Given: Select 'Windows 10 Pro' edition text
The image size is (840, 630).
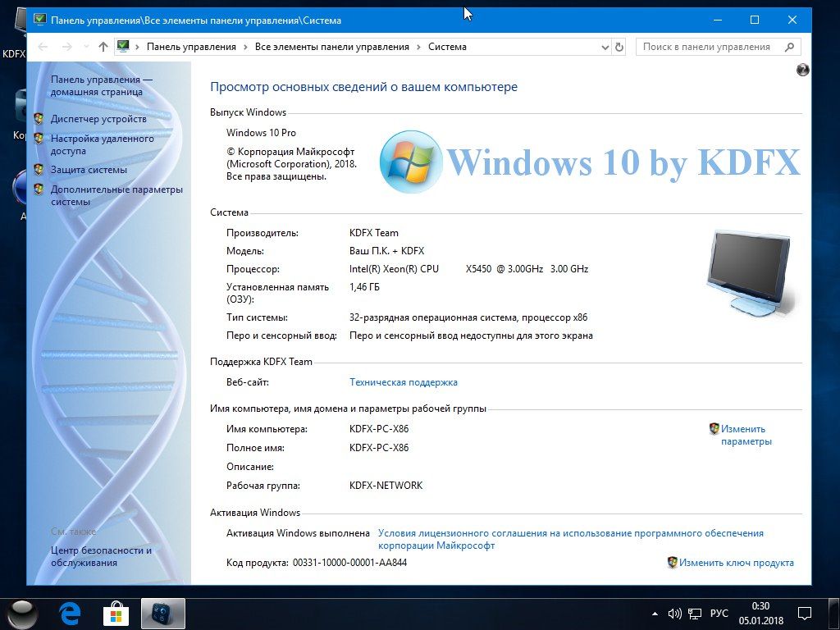Looking at the screenshot, I should coord(261,133).
